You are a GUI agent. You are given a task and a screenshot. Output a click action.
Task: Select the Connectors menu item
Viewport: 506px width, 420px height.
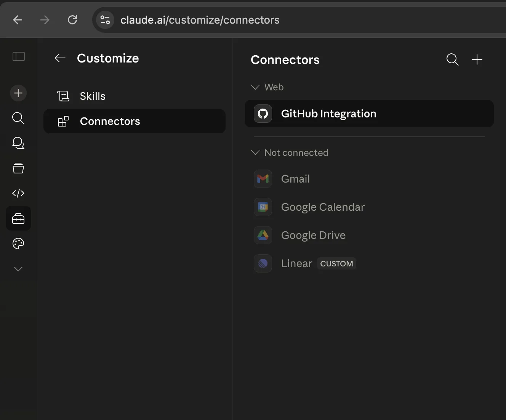135,121
